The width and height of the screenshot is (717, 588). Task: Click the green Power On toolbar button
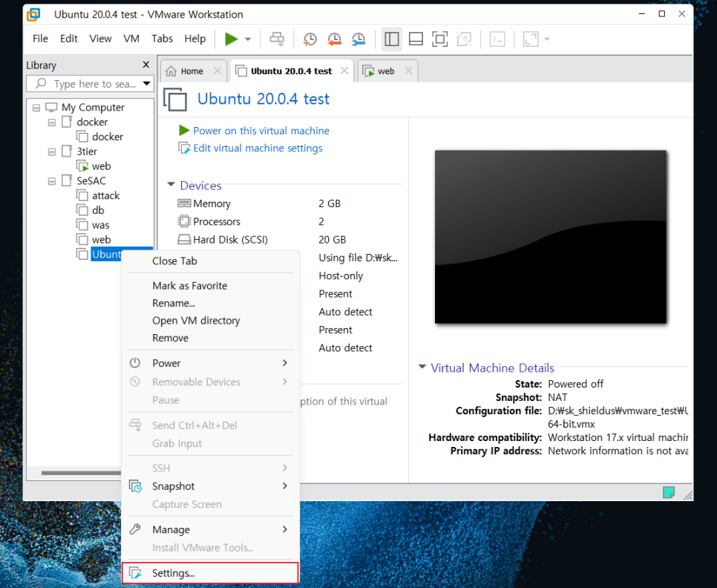pos(232,39)
